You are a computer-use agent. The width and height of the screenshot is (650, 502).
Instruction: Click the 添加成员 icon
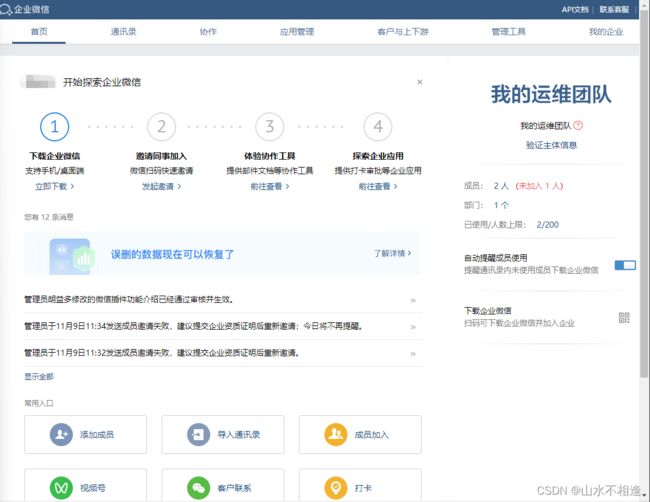pyautogui.click(x=61, y=434)
